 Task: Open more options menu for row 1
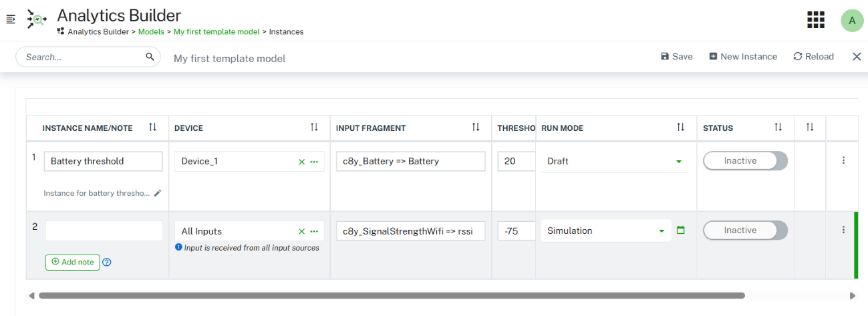[843, 160]
